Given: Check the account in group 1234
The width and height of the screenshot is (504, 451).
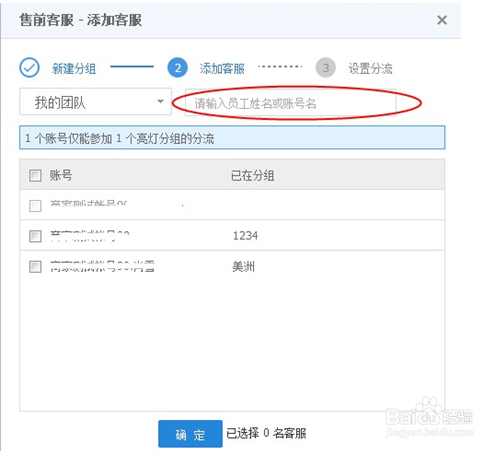Looking at the screenshot, I should [x=35, y=236].
